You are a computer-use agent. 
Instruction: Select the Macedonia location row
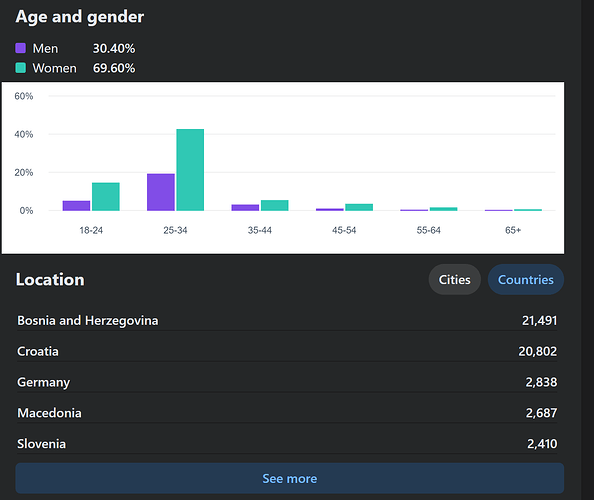click(x=287, y=412)
